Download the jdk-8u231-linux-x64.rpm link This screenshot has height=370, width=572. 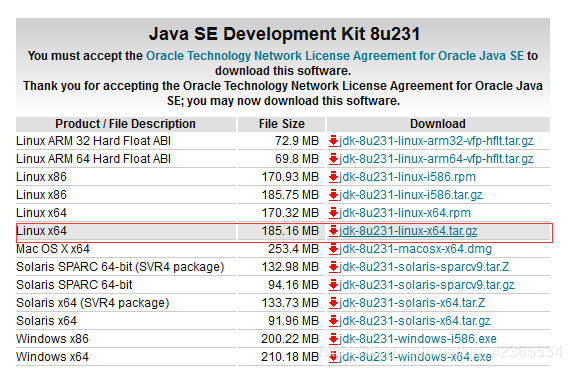click(x=405, y=213)
